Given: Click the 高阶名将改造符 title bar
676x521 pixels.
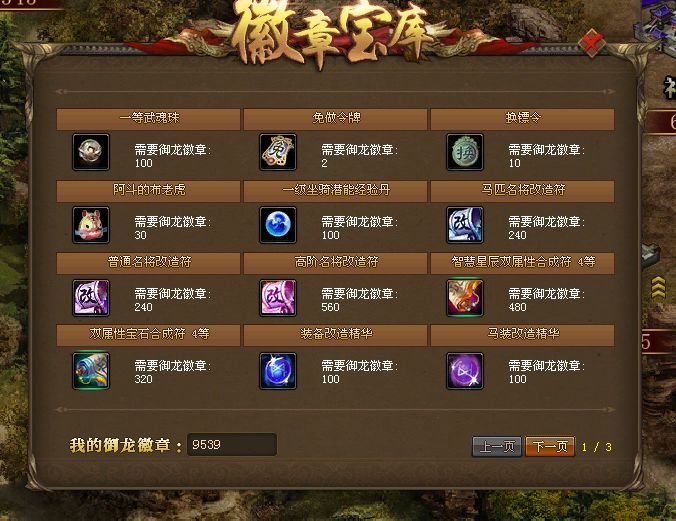Looking at the screenshot, I should tap(335, 262).
